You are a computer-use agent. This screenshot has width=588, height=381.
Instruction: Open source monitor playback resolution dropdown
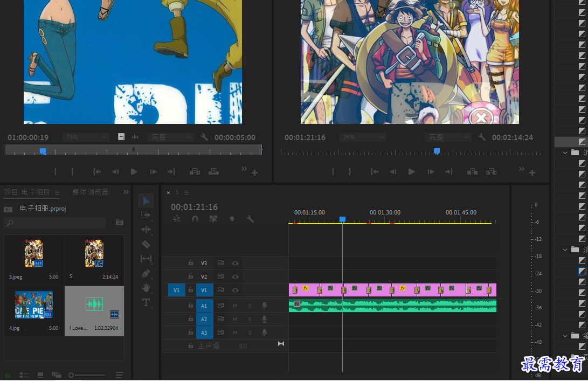[171, 137]
